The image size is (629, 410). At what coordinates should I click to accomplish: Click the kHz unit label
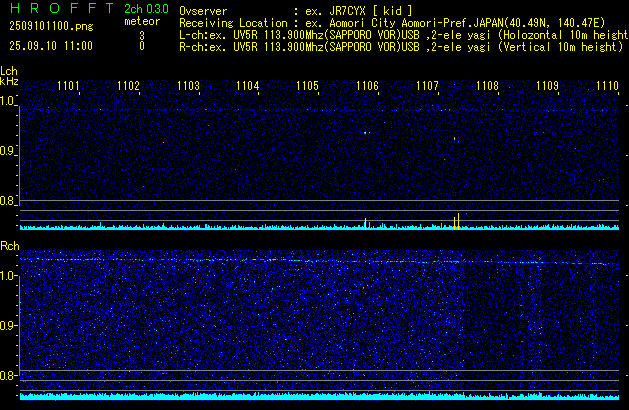[9, 81]
